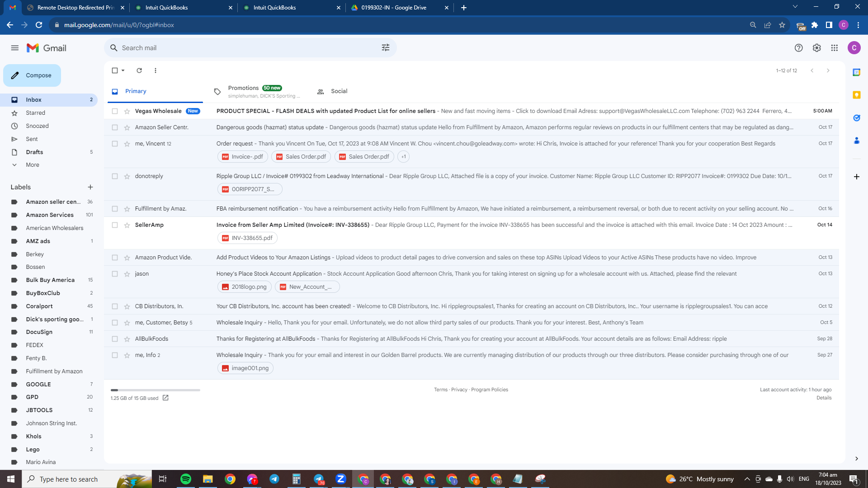The image size is (868, 488).
Task: Open the Terms link in footer
Action: tap(441, 390)
